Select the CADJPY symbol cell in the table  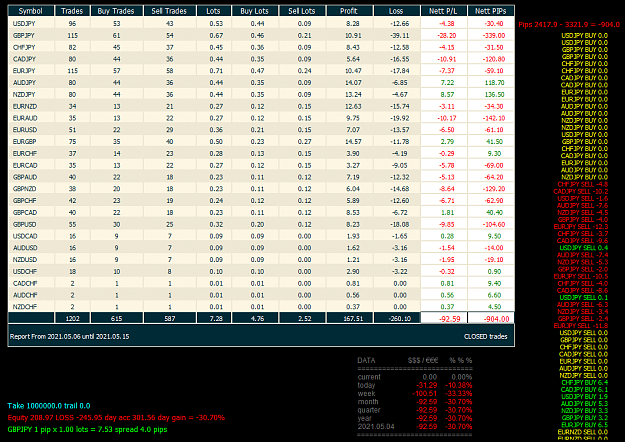coord(31,59)
